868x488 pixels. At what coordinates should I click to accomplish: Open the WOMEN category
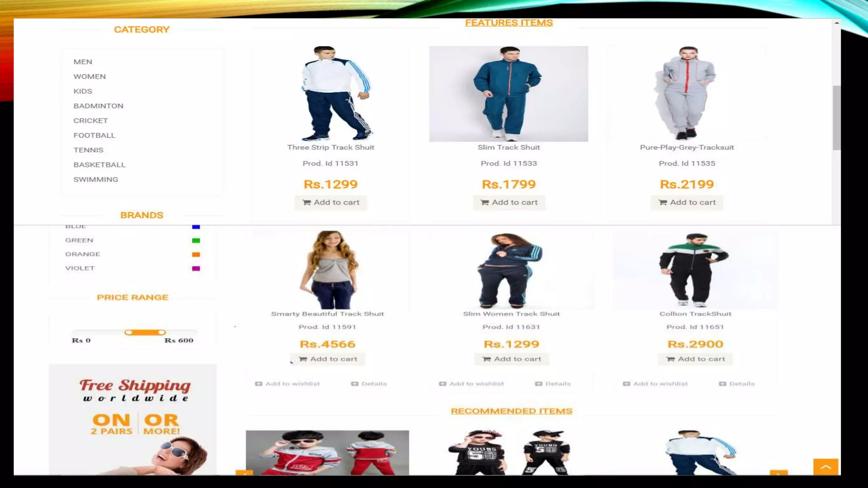(89, 77)
